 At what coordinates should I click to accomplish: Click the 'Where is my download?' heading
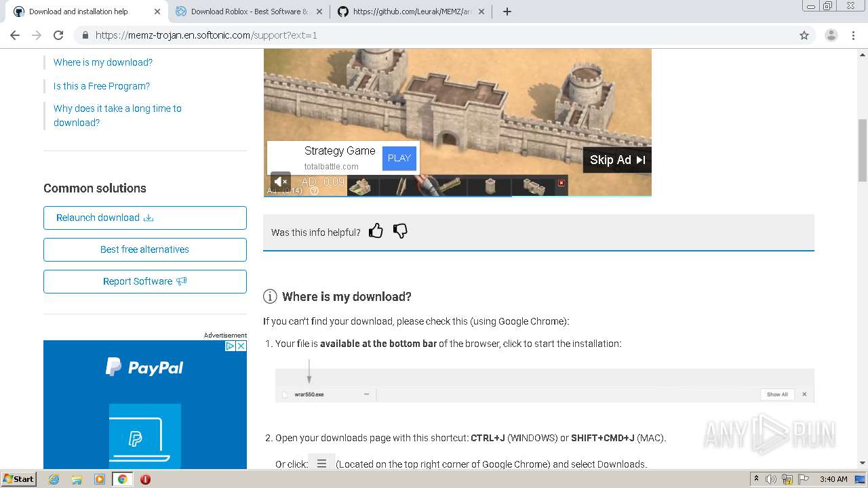(347, 297)
